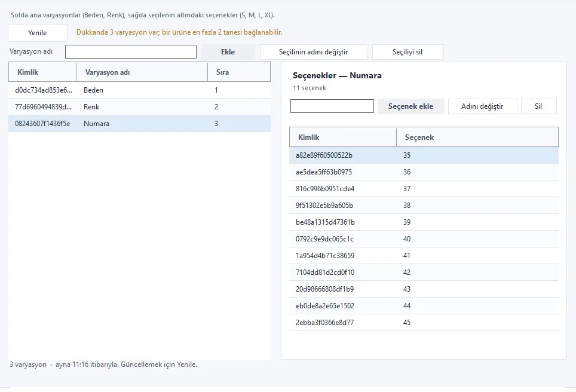Click option ID ae5dea5ff63b0975
Screen dimensions: 576x392
[324, 172]
